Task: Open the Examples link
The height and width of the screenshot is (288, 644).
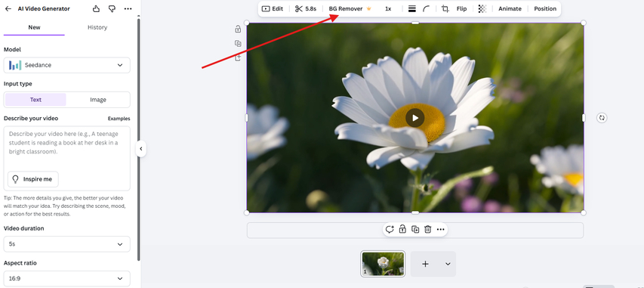Action: [119, 119]
